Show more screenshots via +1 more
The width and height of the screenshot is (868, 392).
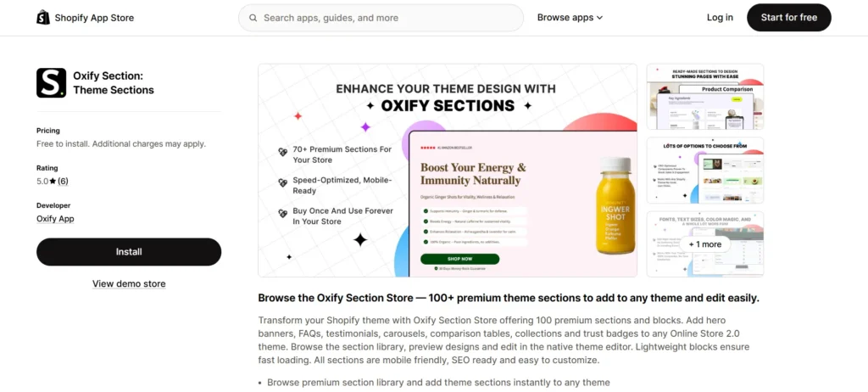pyautogui.click(x=704, y=244)
